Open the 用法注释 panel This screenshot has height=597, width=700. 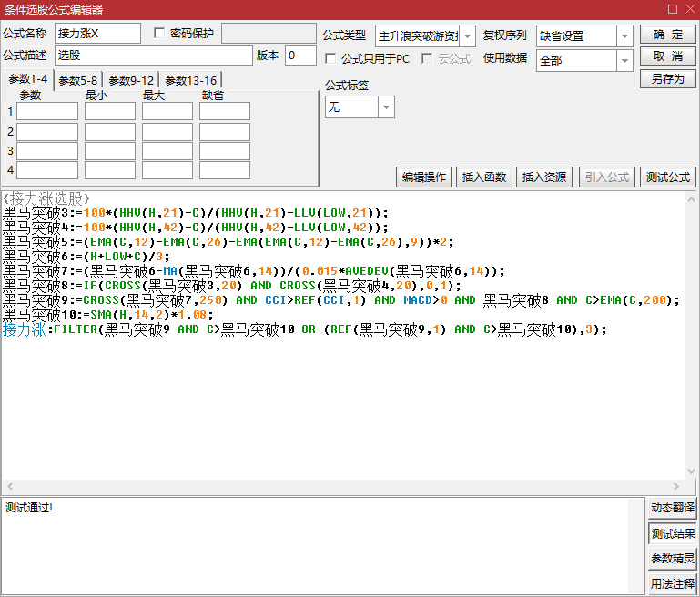point(673,583)
